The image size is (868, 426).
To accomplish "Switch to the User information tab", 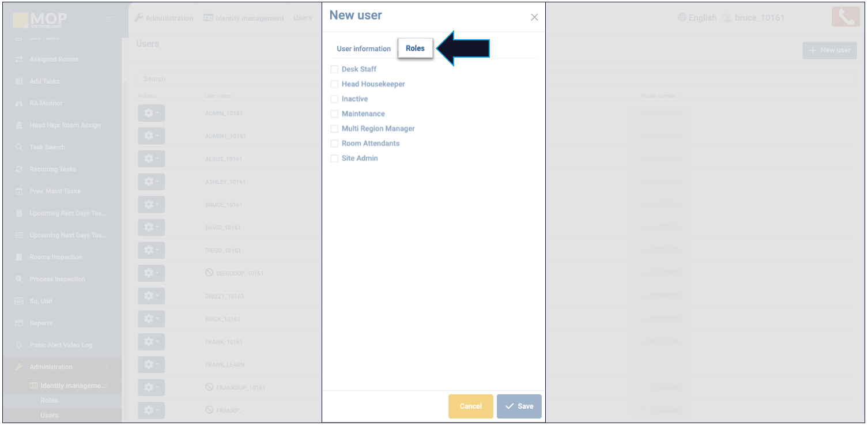I will point(364,49).
